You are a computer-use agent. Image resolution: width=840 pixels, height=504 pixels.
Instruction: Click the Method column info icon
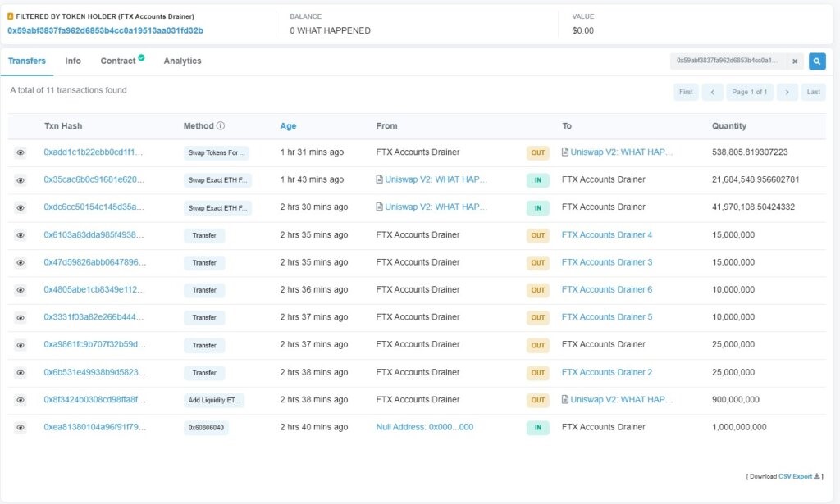point(220,125)
